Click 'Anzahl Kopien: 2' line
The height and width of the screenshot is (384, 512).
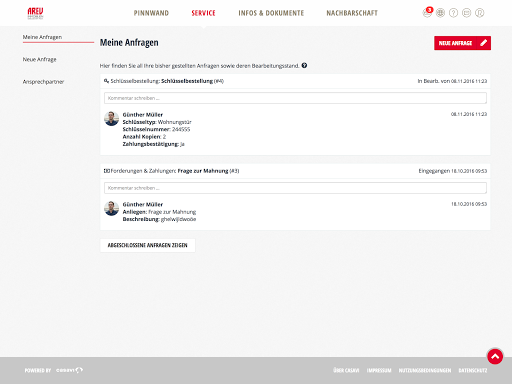click(x=144, y=137)
